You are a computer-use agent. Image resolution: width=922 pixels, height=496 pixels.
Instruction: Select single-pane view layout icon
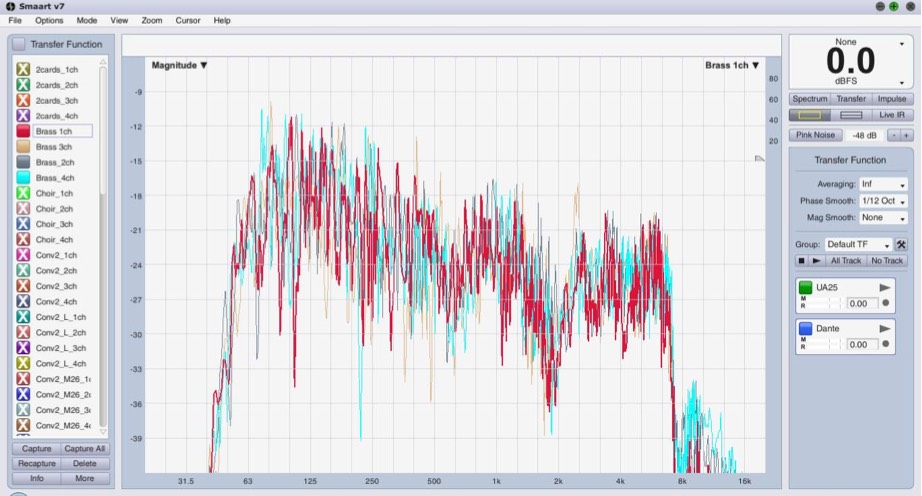tap(810, 115)
